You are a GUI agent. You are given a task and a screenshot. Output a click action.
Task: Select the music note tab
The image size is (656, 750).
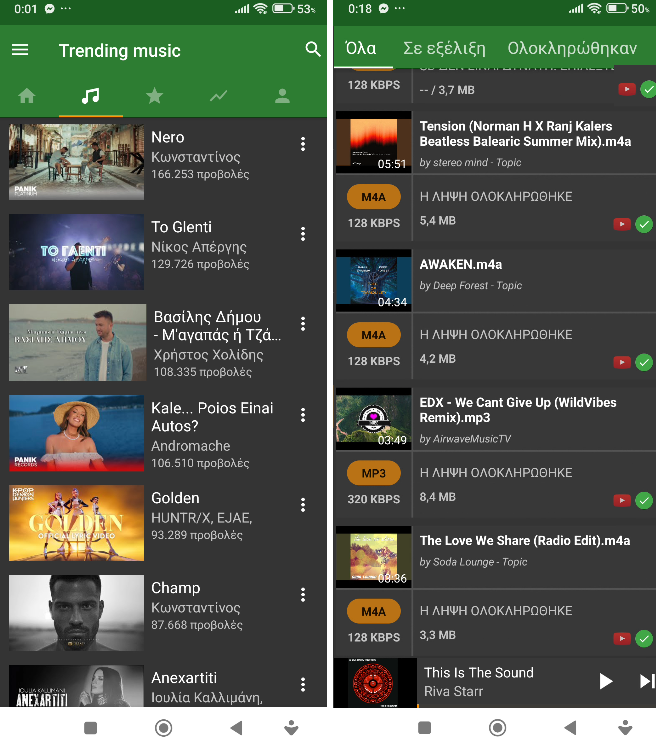[x=90, y=96]
